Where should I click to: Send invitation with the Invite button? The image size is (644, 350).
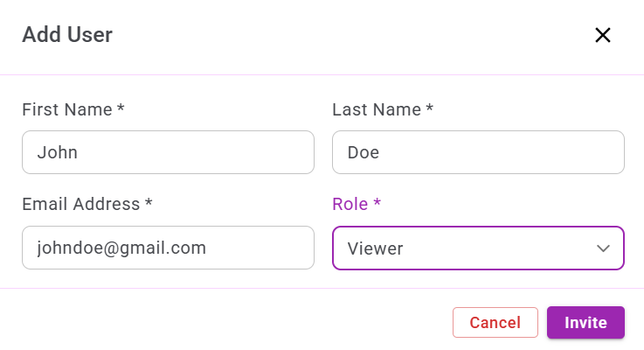(585, 322)
